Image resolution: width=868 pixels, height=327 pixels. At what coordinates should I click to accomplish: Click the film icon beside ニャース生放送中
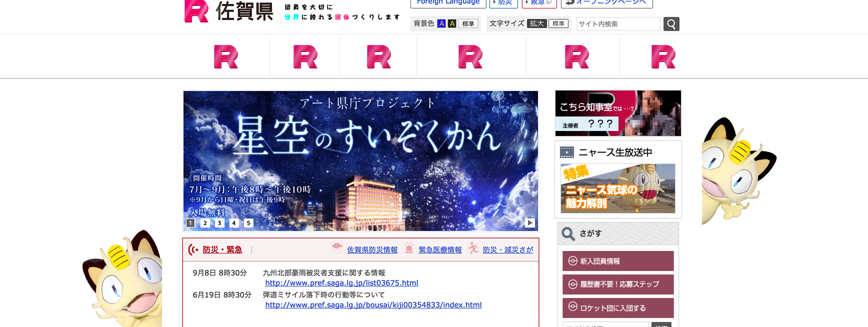click(567, 152)
